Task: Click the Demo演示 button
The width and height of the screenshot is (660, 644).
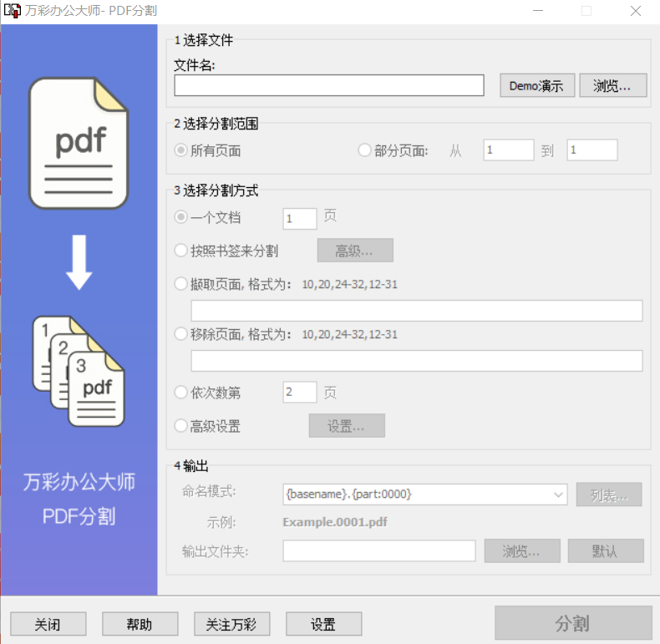Action: (x=537, y=85)
